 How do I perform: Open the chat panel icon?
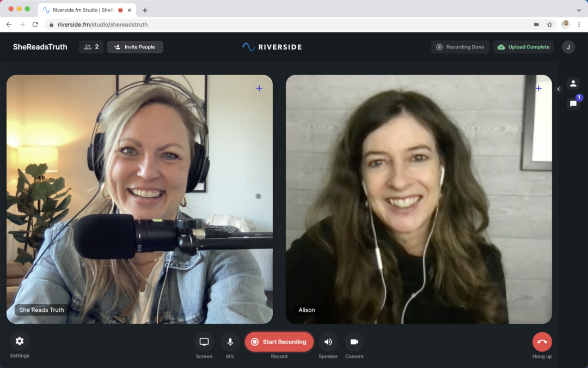pyautogui.click(x=573, y=104)
